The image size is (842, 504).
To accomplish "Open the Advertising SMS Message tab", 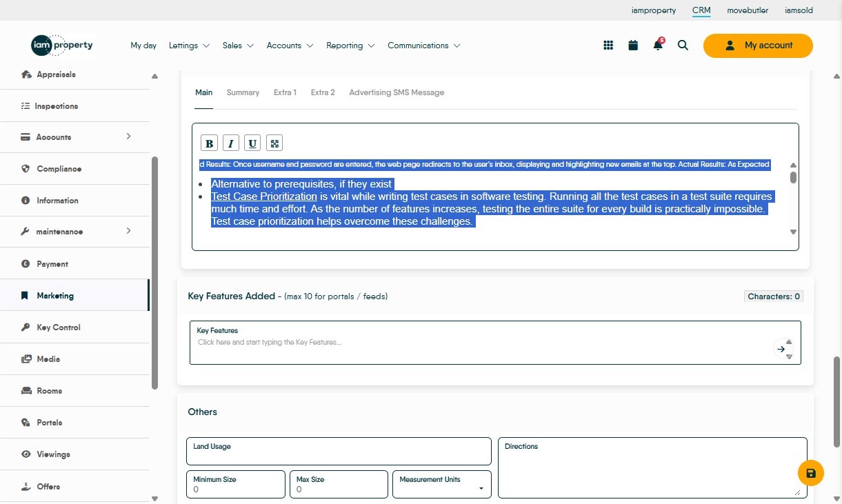I will (397, 92).
